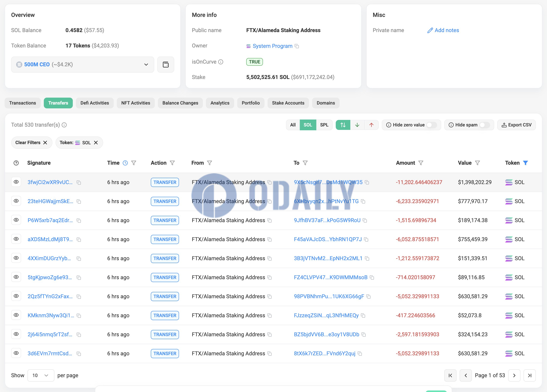Screen dimensions: 547x392
Task: Open the NFT Activities tab
Action: click(136, 103)
